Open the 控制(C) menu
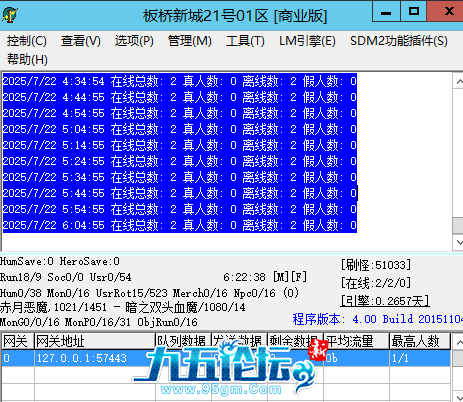The width and height of the screenshot is (463, 402). 27,41
